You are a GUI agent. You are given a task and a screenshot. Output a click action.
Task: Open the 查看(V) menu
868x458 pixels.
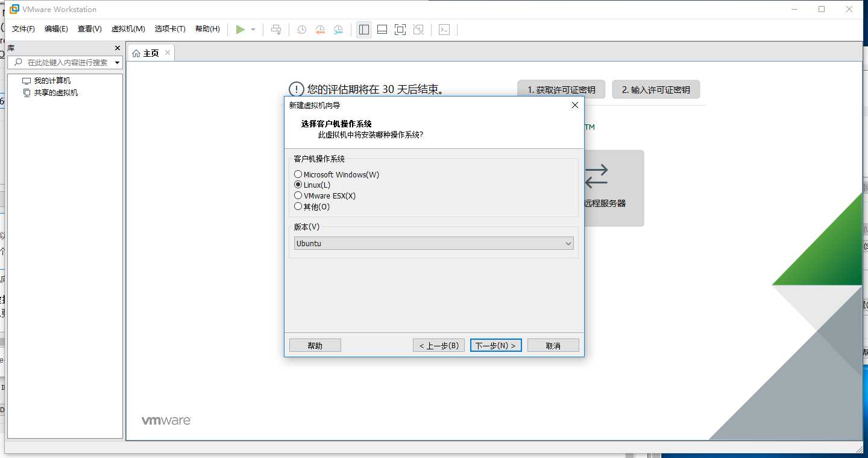(x=90, y=29)
